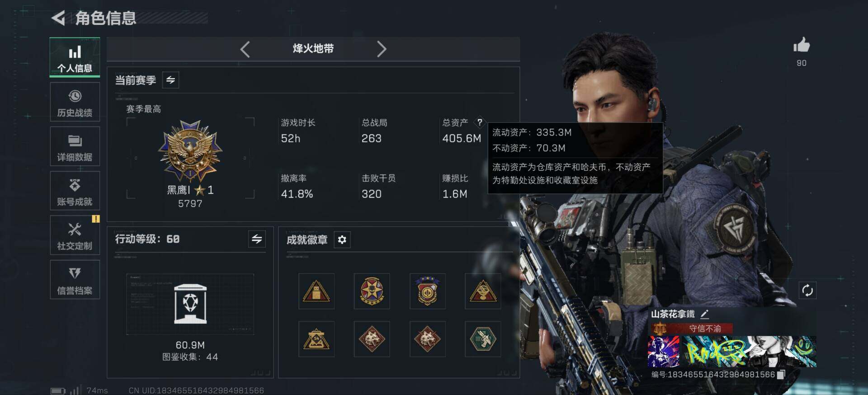The height and width of the screenshot is (395, 868).
Task: Go back using the arrow beside 角色信息
Action: click(x=58, y=18)
